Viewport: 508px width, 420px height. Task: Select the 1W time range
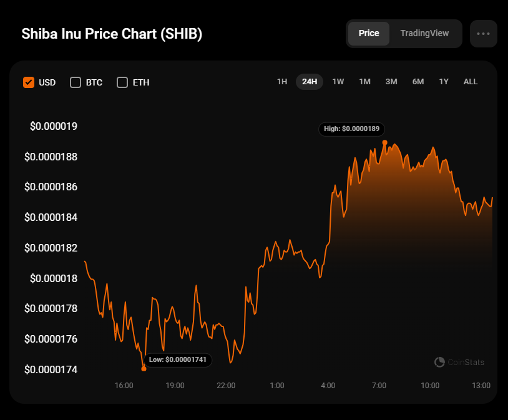point(338,82)
